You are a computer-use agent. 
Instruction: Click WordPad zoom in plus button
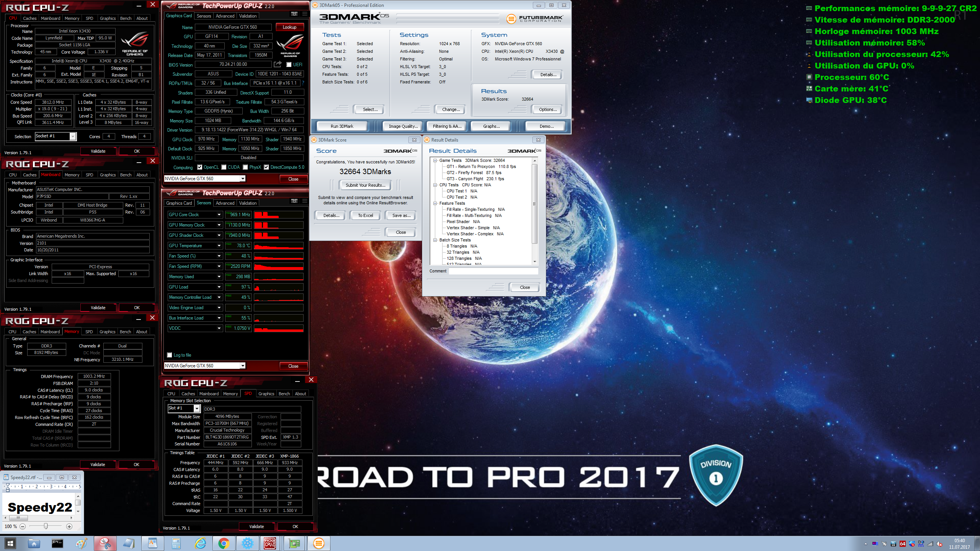point(69,527)
